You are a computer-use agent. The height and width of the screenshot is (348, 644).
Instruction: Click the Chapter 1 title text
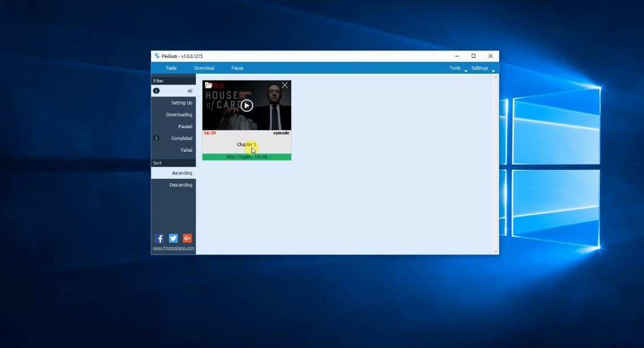[x=246, y=145]
